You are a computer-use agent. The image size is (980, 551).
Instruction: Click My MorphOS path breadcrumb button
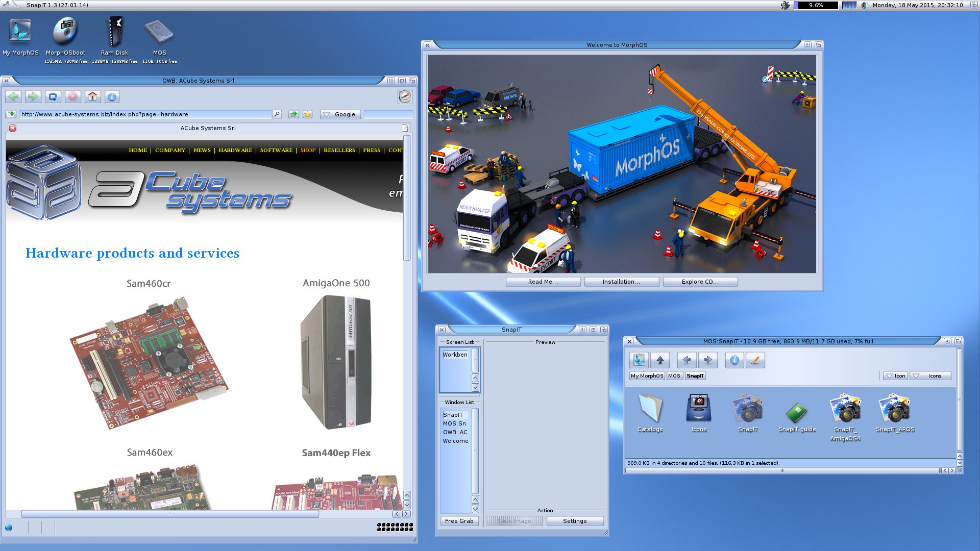click(x=647, y=376)
